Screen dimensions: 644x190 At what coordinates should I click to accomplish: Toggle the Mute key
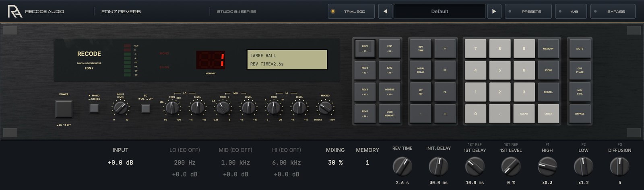(x=580, y=49)
